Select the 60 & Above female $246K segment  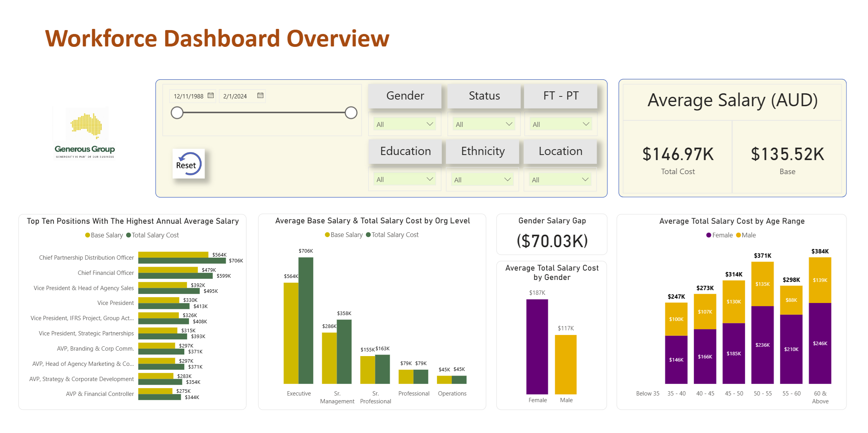[820, 343]
